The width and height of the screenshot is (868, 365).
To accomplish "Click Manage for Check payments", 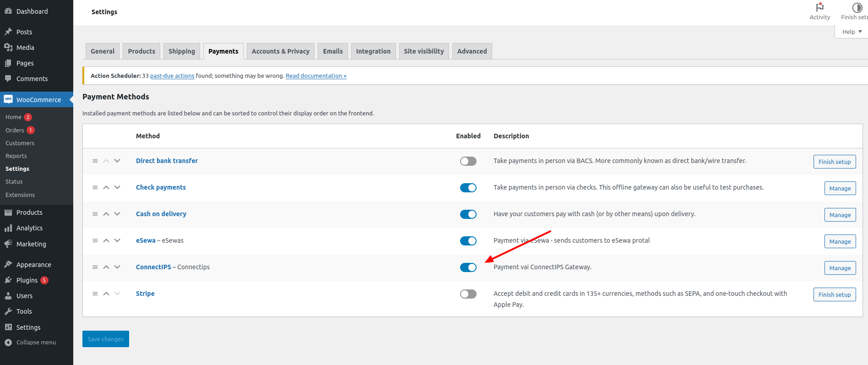I will coord(840,188).
